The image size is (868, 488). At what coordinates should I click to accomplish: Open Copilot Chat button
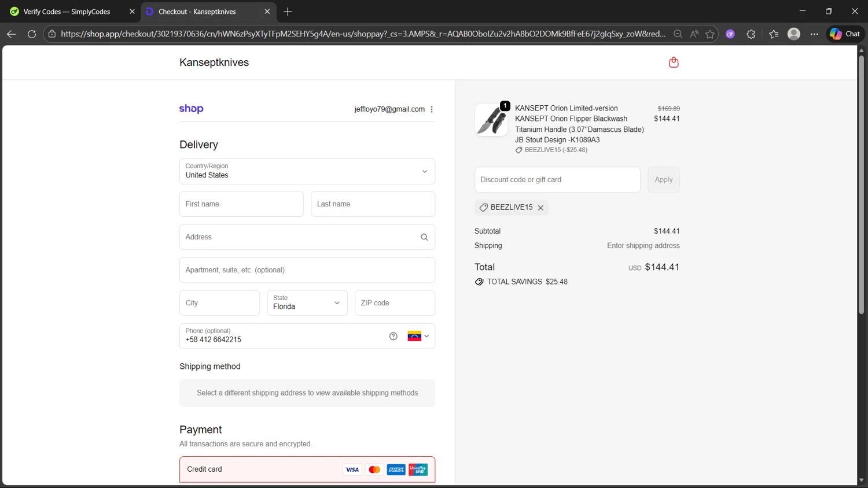click(x=845, y=34)
